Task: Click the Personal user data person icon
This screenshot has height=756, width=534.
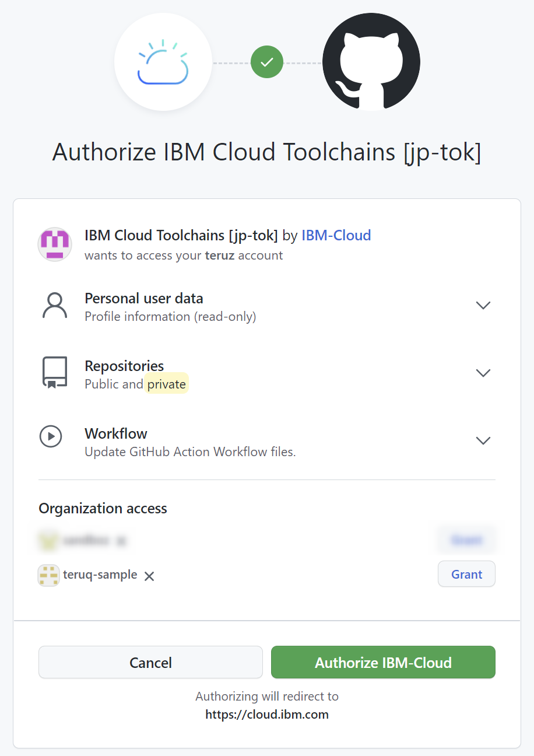Action: tap(54, 305)
